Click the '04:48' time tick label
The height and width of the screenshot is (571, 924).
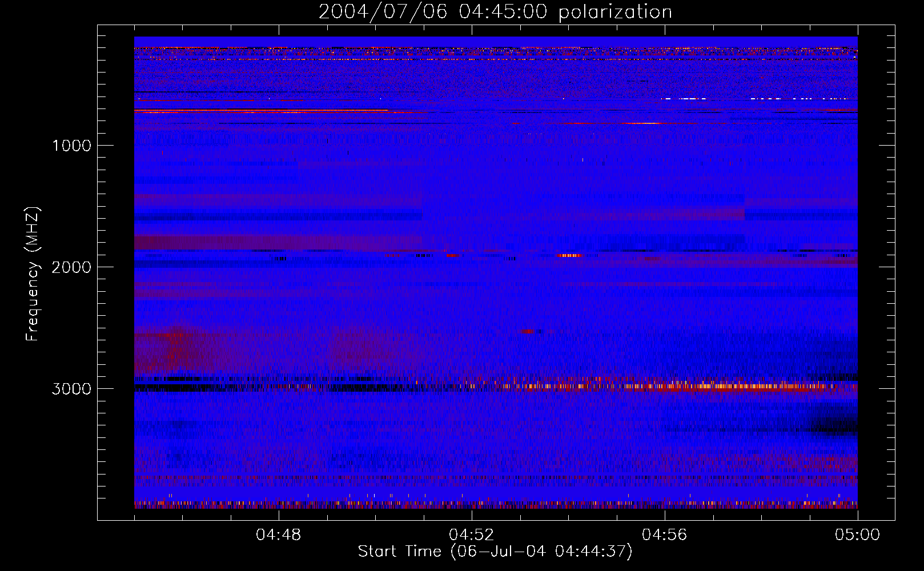(279, 535)
